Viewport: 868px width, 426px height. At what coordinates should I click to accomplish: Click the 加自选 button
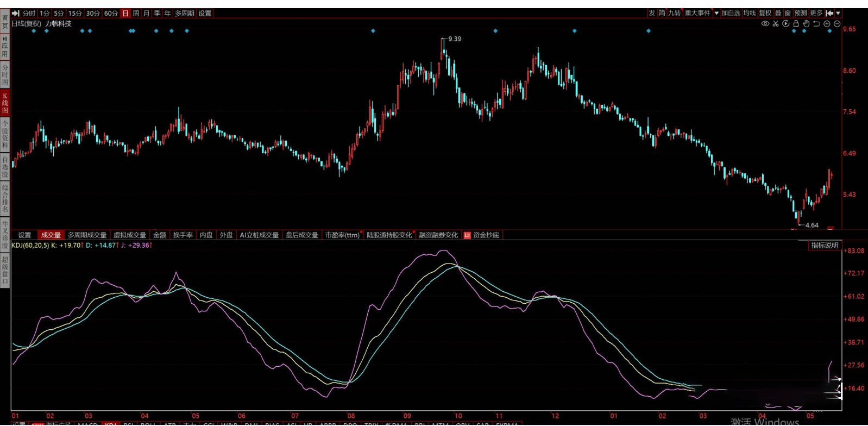coord(731,13)
